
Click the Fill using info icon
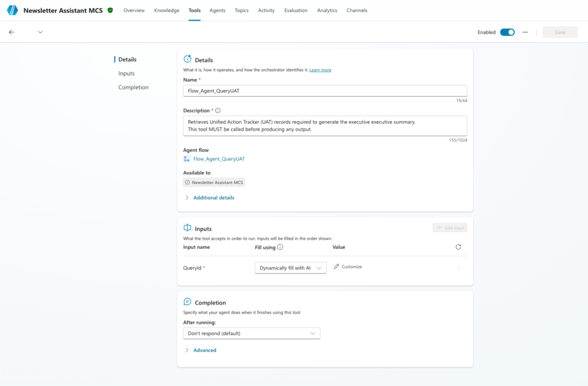(280, 247)
